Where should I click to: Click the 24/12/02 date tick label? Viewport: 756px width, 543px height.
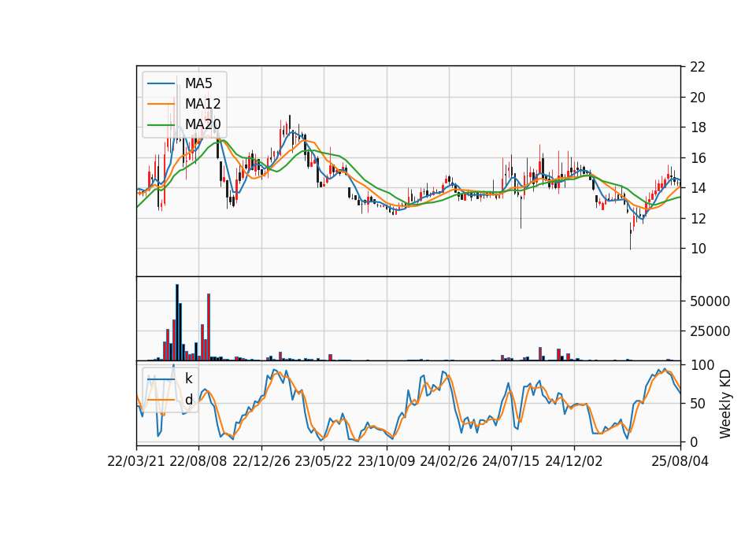coord(574,461)
